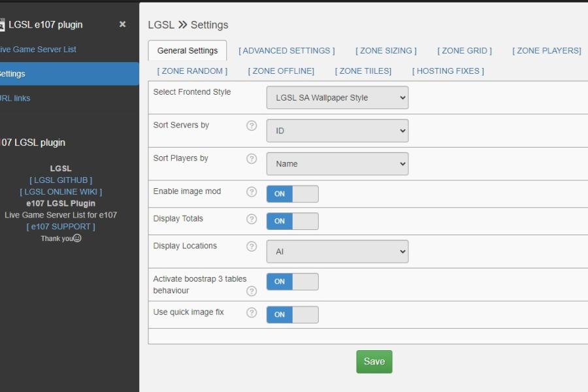Click the green Save button
Image resolution: width=588 pixels, height=392 pixels.
pos(374,361)
